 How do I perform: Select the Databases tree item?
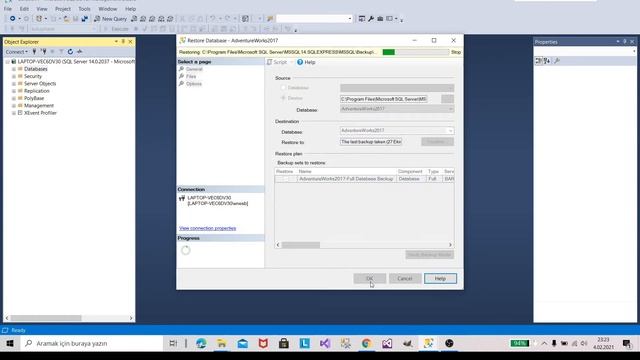36,69
